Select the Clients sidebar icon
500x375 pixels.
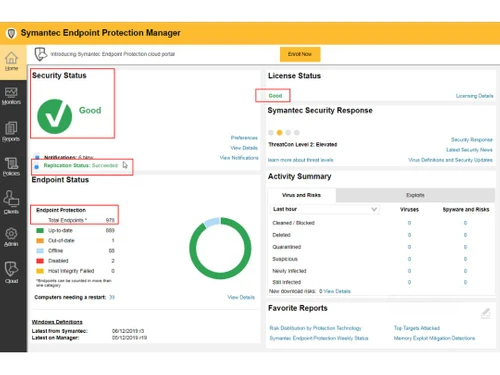click(11, 202)
